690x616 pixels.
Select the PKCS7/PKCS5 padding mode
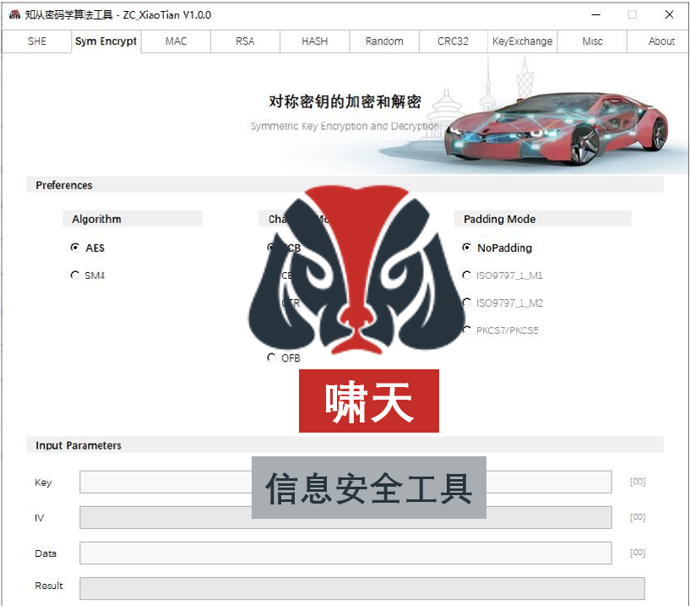pyautogui.click(x=465, y=330)
